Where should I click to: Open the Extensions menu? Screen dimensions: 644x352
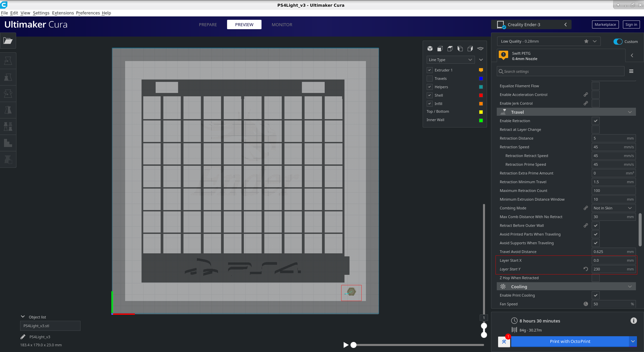(63, 13)
